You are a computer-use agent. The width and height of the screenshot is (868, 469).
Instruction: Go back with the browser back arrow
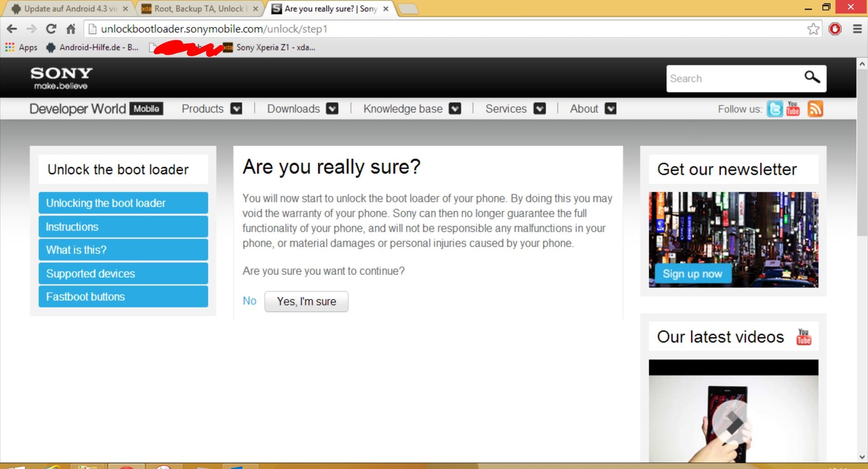pyautogui.click(x=12, y=29)
